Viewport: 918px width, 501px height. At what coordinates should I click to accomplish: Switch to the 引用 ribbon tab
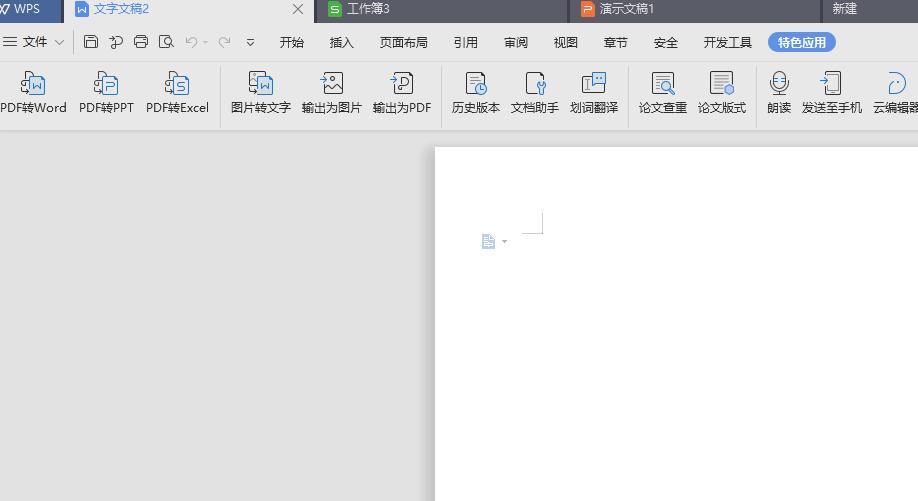point(465,42)
